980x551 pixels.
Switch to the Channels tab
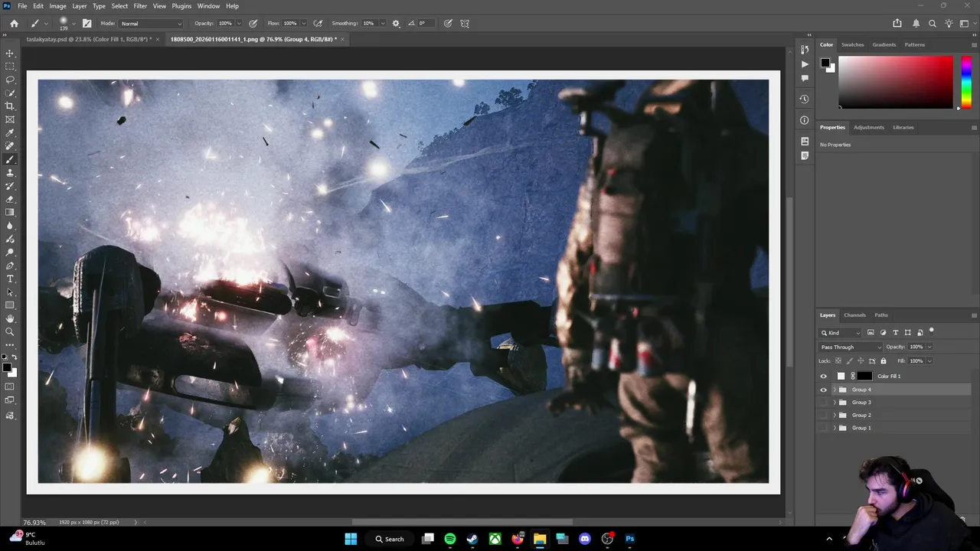click(x=854, y=315)
